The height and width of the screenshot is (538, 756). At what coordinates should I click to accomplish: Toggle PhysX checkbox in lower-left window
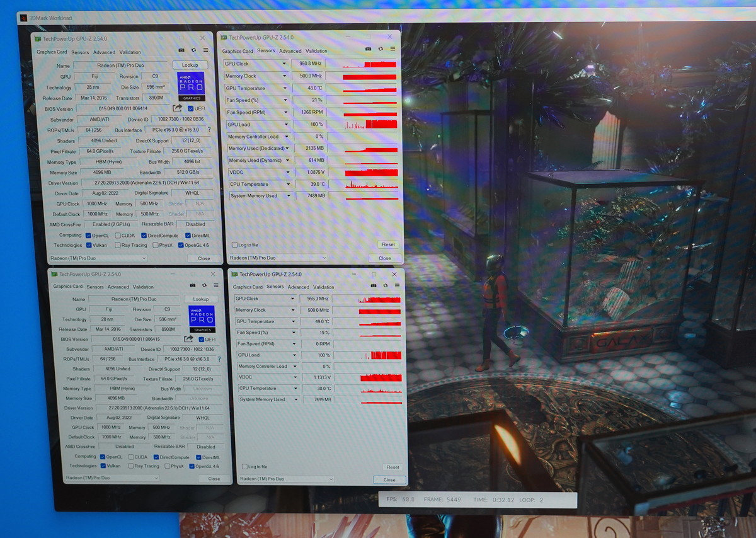tap(167, 466)
